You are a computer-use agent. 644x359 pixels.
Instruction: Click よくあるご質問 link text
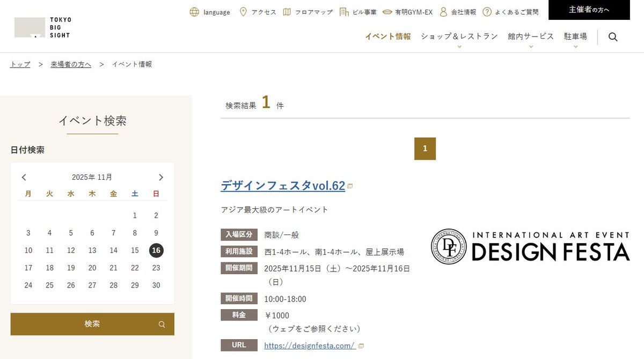(x=517, y=12)
